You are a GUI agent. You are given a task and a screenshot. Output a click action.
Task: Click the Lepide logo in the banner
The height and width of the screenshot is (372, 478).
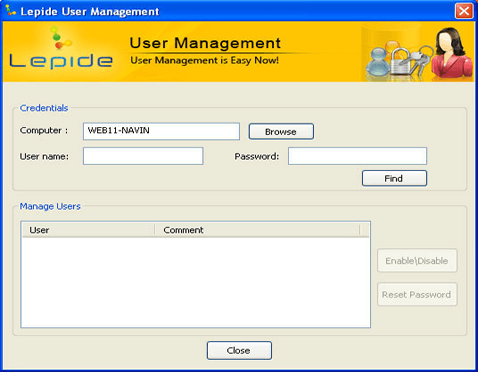61,49
